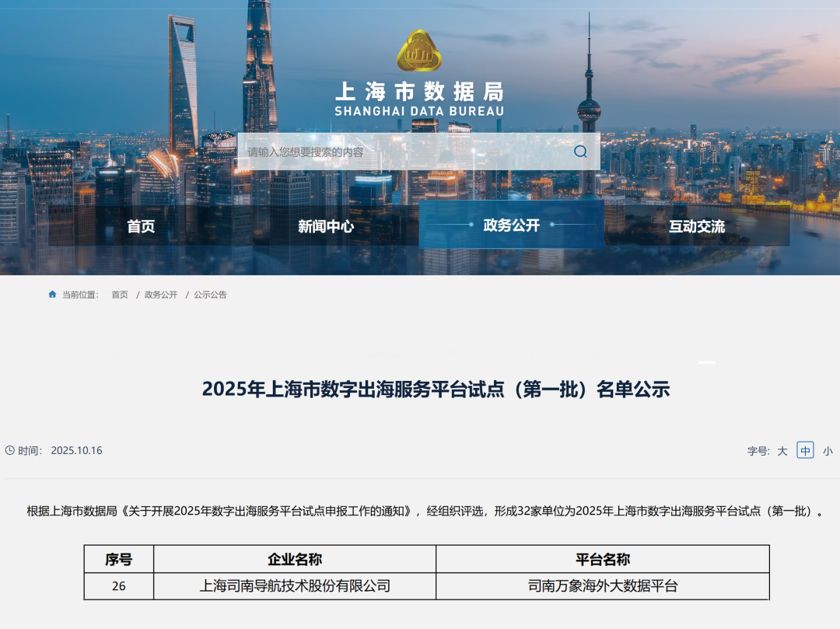Open the 首页 navigation menu
Screen dimensions: 840x629
[x=141, y=226]
